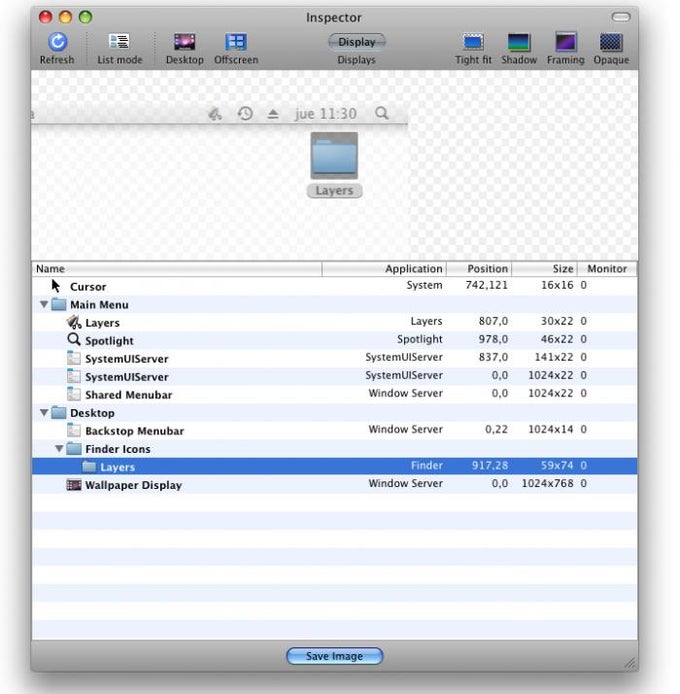Open the Display popup selector
The width and height of the screenshot is (680, 694).
coord(356,42)
